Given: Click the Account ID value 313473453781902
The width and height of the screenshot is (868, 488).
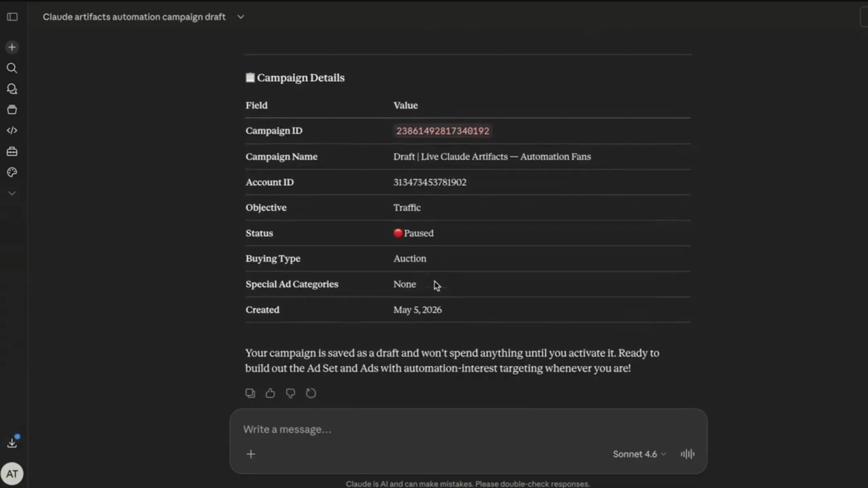Looking at the screenshot, I should pyautogui.click(x=430, y=182).
